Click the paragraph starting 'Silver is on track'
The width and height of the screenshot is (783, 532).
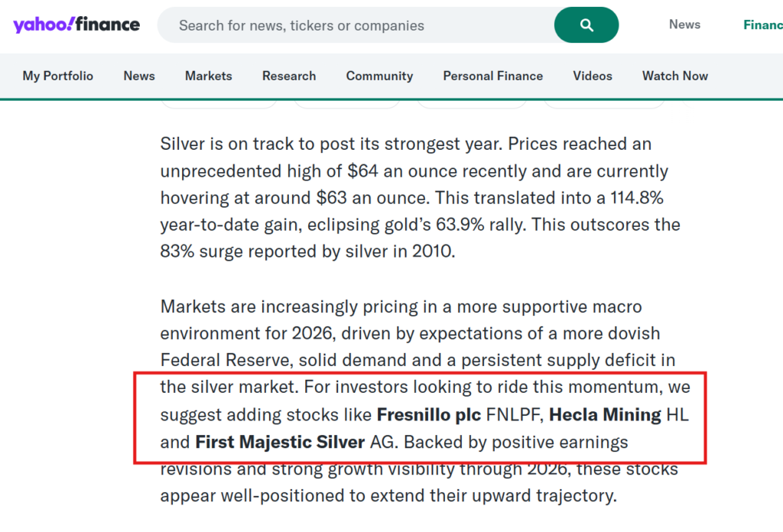coord(413,197)
